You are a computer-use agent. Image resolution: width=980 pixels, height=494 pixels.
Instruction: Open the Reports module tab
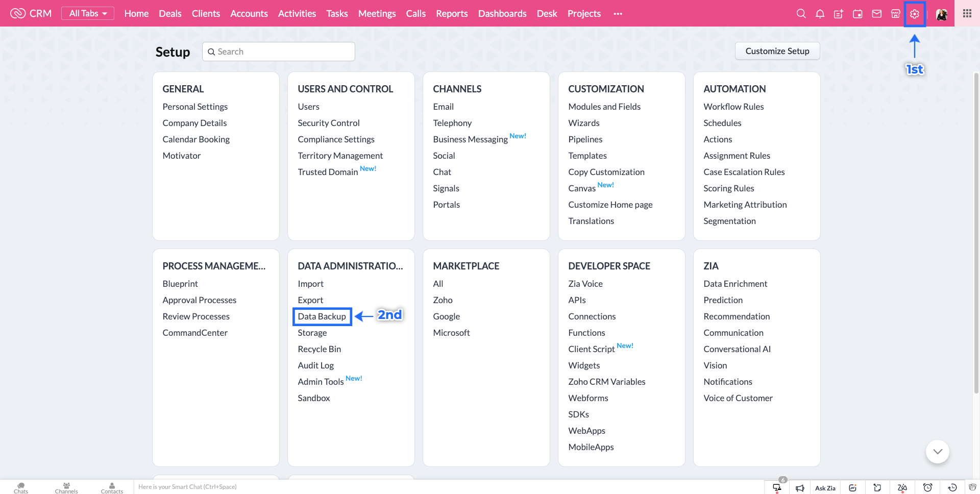[x=451, y=14]
